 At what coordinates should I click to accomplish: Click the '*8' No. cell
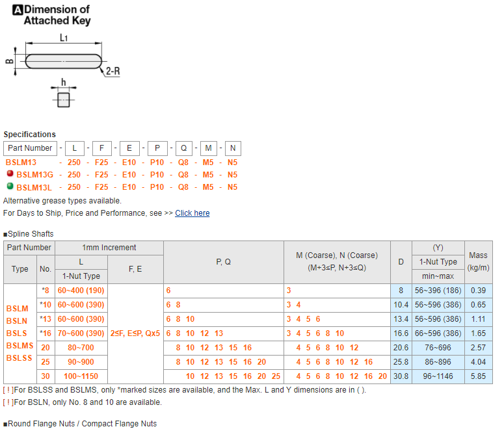46,291
